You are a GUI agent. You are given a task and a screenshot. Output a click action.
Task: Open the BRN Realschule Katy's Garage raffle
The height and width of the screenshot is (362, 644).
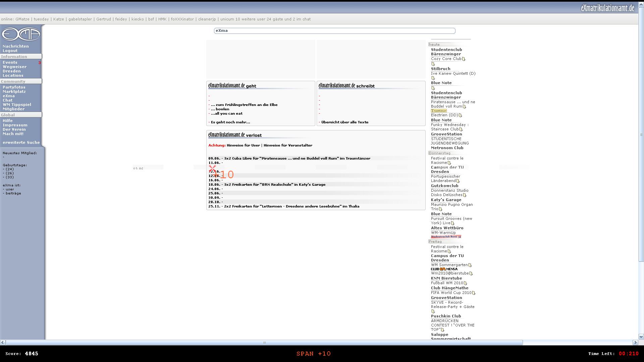(275, 185)
